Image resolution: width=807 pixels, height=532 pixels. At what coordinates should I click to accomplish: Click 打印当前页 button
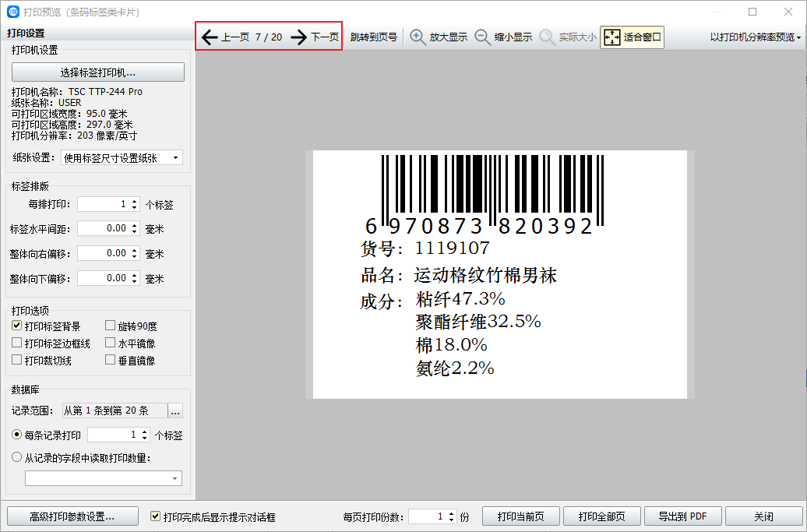pyautogui.click(x=521, y=516)
